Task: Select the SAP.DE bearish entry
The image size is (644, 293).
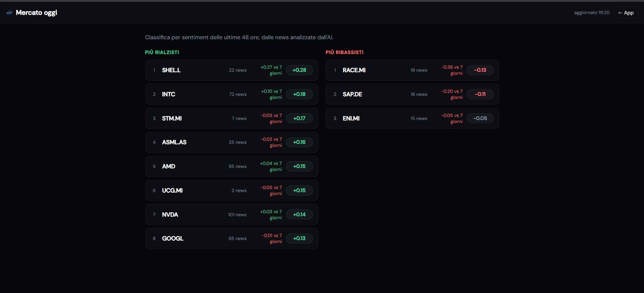Action: 412,94
